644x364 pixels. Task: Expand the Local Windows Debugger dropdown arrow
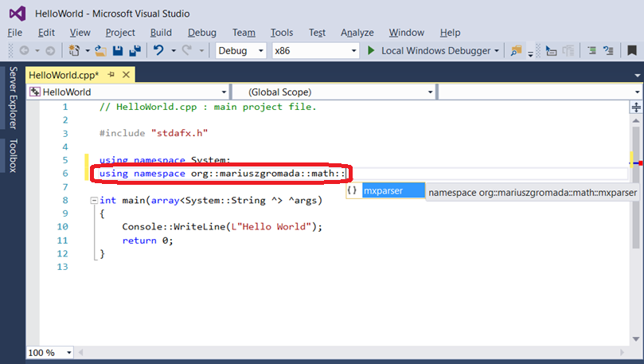497,50
